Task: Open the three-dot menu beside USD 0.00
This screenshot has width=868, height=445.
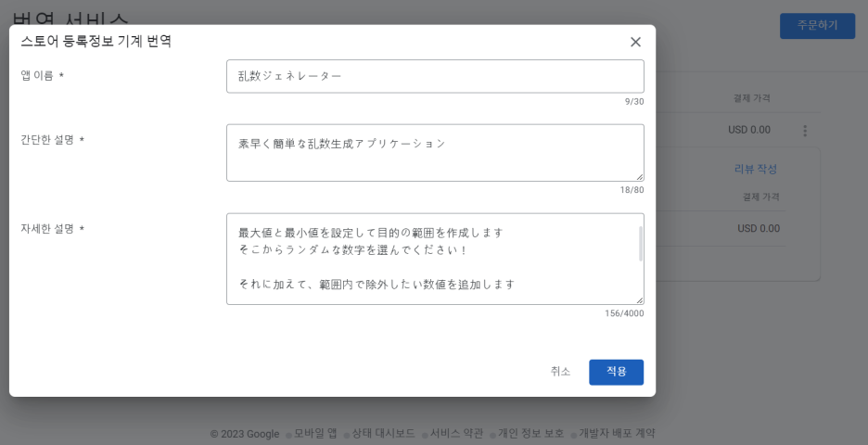Action: 805,131
